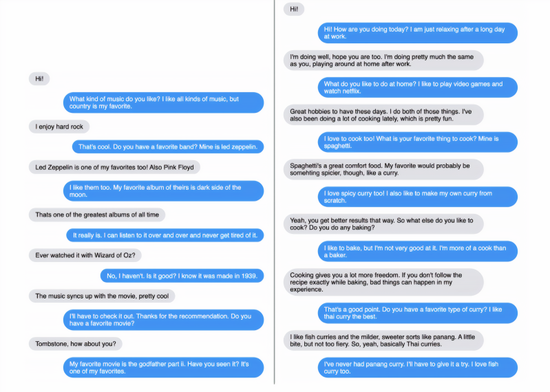Image resolution: width=550 pixels, height=392 pixels.
Task: Click the message mentioning it was made in 1939
Action: pos(182,276)
